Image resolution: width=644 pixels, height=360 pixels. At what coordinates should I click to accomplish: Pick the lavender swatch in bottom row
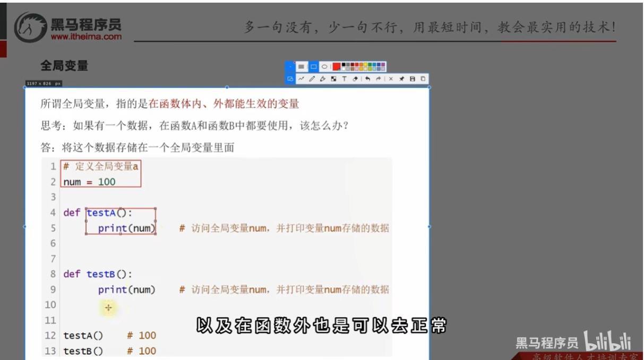click(383, 69)
